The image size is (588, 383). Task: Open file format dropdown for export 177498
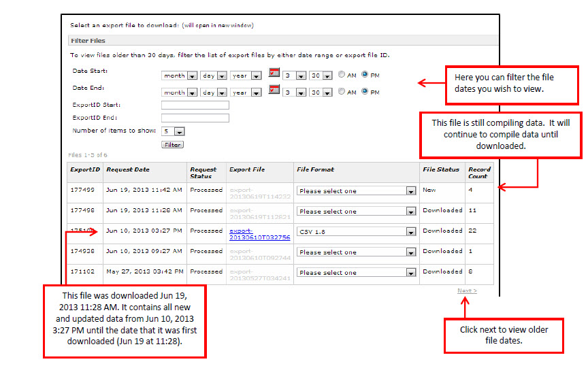356,212
